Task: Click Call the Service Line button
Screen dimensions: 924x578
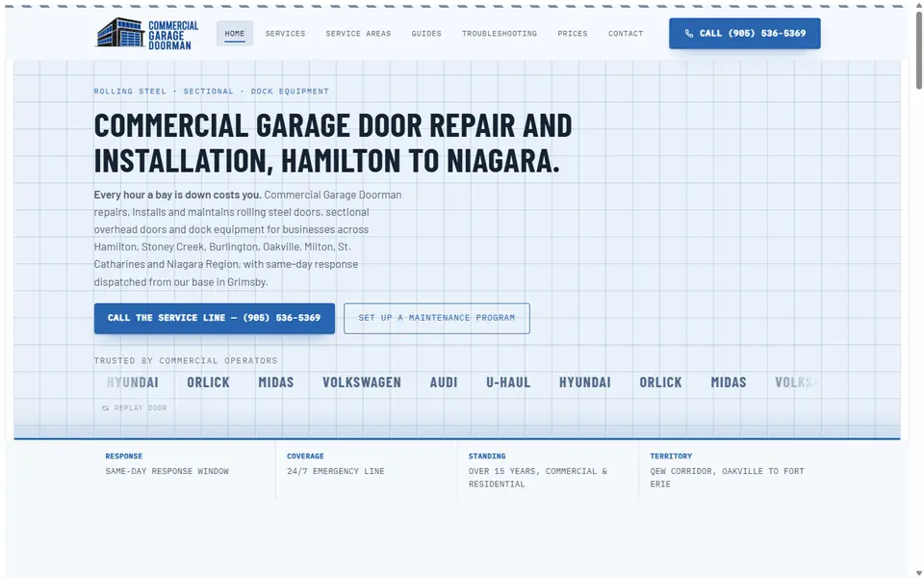Action: click(215, 319)
